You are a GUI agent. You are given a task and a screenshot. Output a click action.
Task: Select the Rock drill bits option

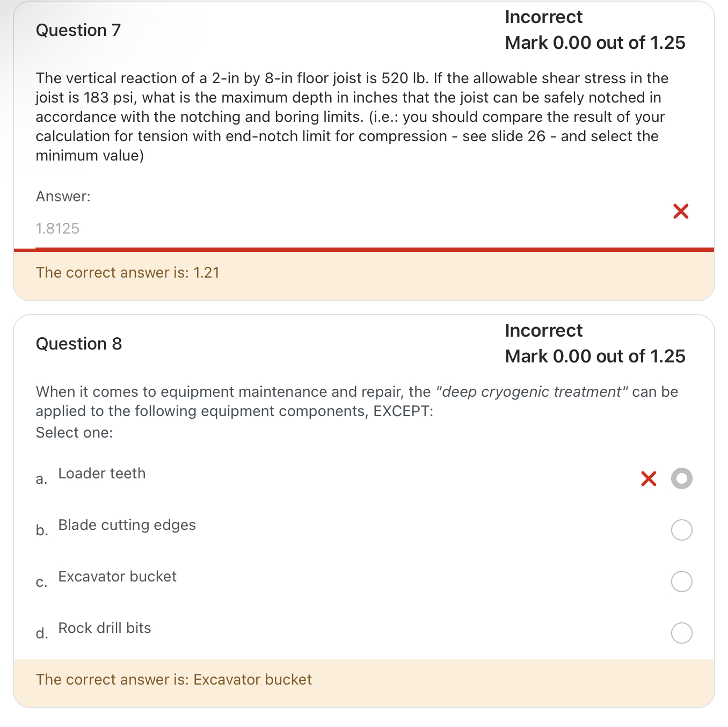tap(681, 633)
